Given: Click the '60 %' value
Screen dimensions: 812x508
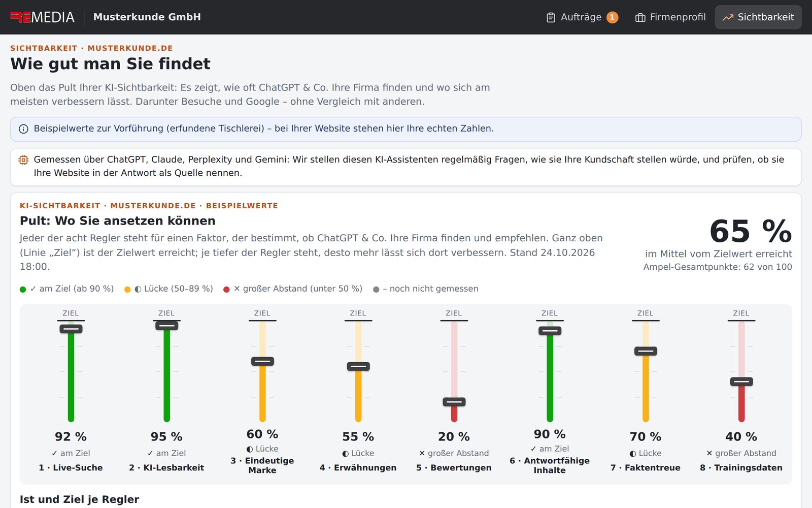Looking at the screenshot, I should 262,434.
